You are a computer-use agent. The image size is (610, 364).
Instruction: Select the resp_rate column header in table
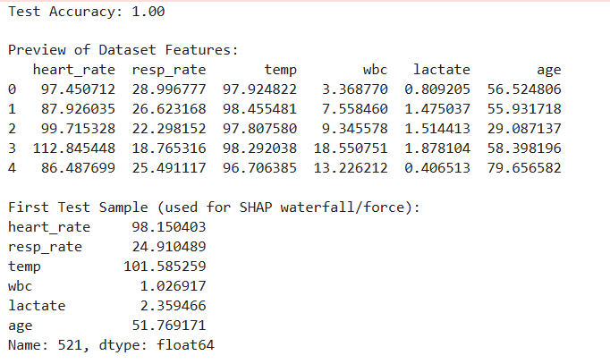pyautogui.click(x=169, y=70)
